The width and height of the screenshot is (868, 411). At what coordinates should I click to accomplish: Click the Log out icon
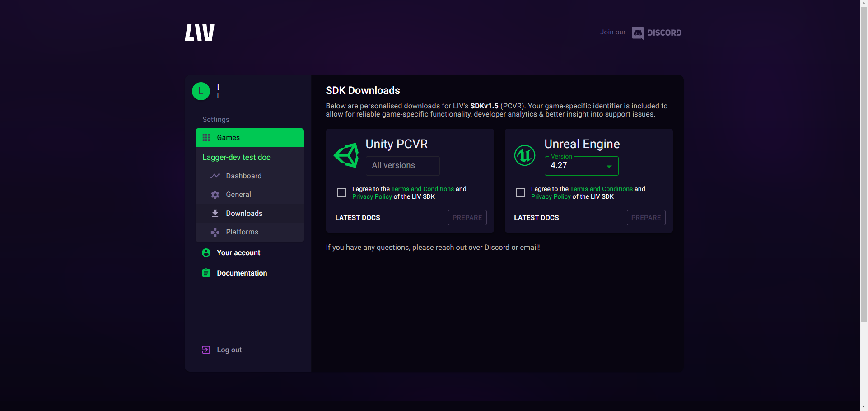pos(206,350)
